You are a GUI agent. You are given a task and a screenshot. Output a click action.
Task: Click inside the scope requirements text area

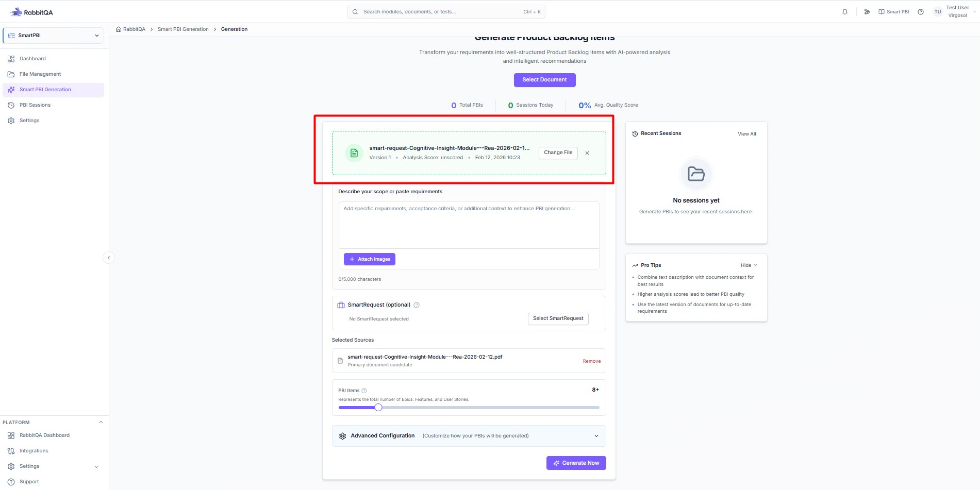[469, 225]
